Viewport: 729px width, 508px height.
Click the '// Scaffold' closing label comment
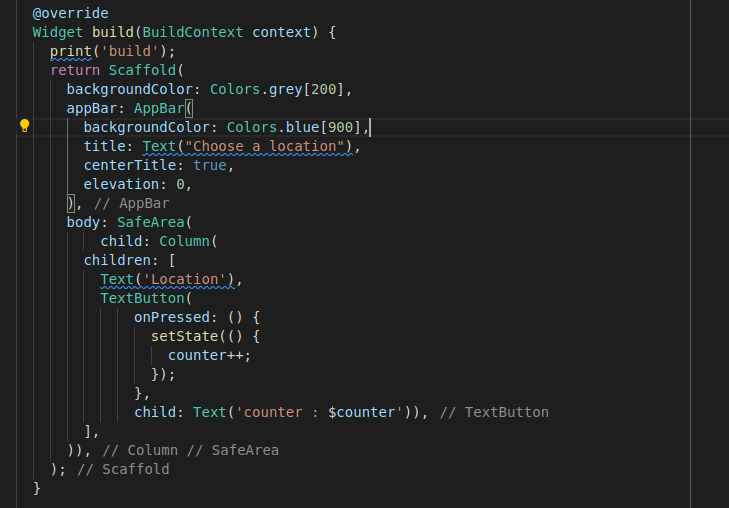coord(123,469)
